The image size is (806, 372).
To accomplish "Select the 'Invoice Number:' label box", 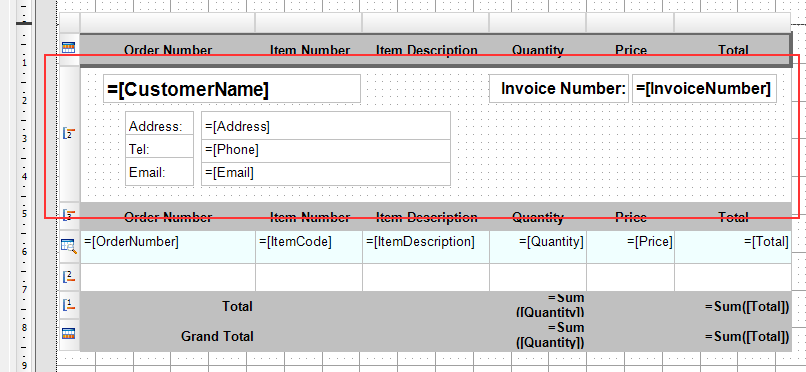I will (559, 89).
